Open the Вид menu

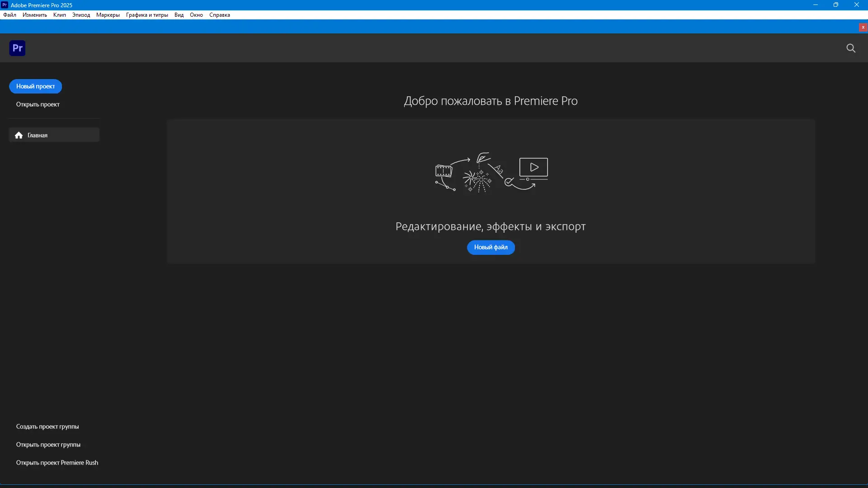pyautogui.click(x=179, y=15)
